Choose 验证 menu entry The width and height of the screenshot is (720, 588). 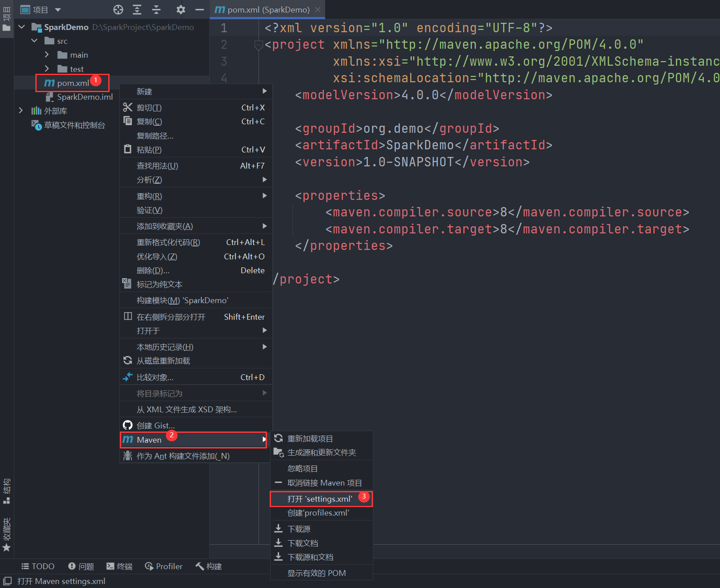point(196,210)
